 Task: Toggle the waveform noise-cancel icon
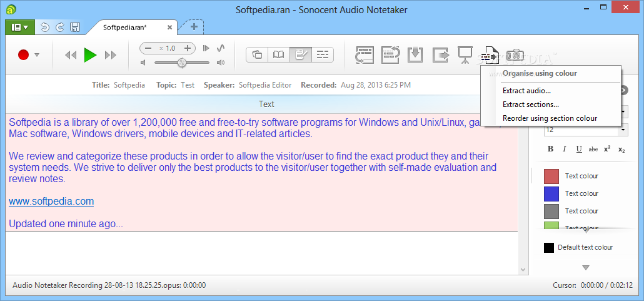pyautogui.click(x=221, y=48)
